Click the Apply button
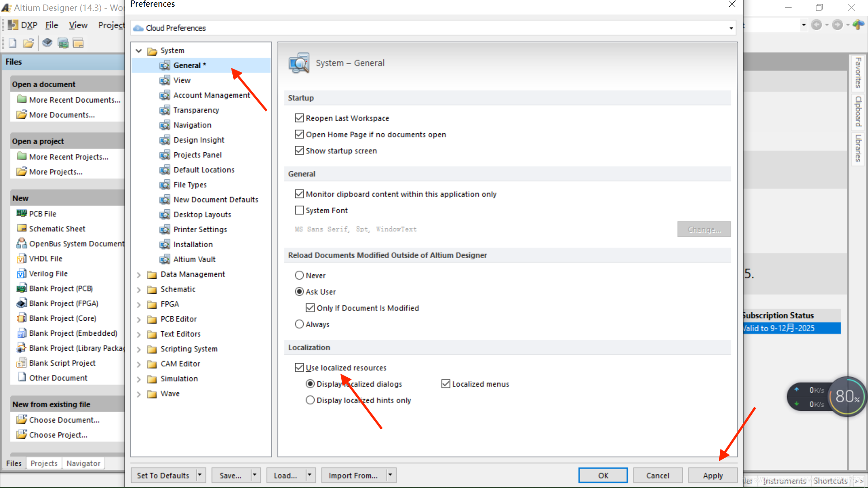Viewport: 868px width, 488px height. click(x=712, y=475)
